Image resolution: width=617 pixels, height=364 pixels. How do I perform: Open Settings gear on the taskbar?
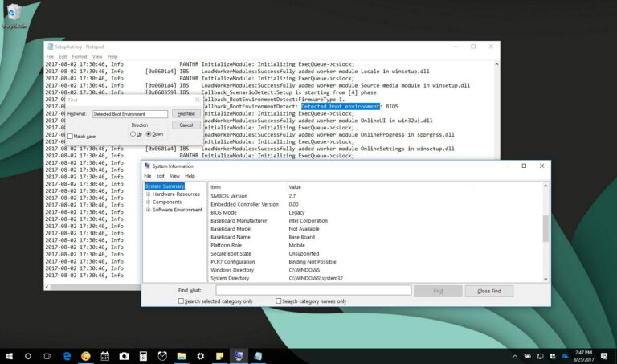(x=200, y=356)
